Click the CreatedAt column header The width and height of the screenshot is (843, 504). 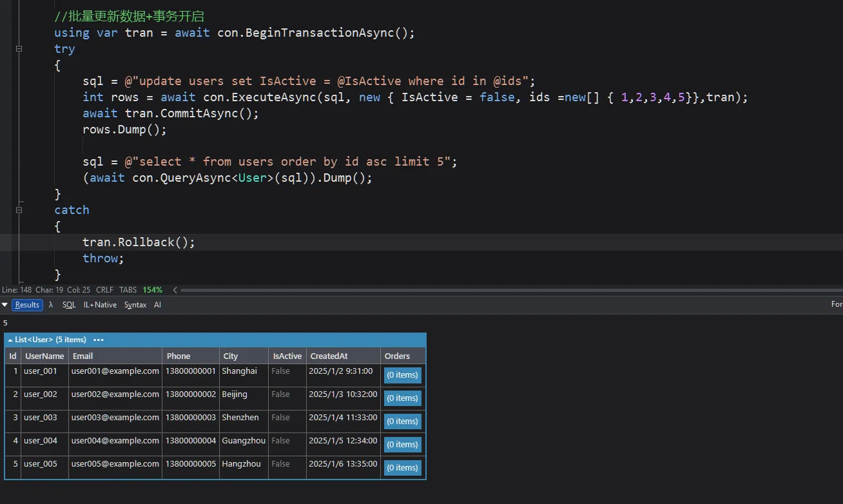click(344, 356)
